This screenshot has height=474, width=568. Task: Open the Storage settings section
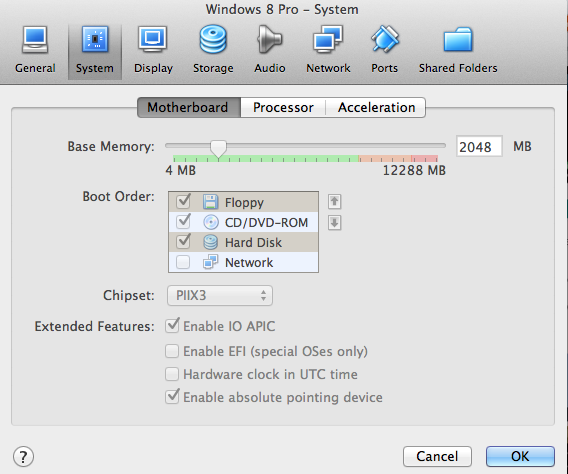213,50
